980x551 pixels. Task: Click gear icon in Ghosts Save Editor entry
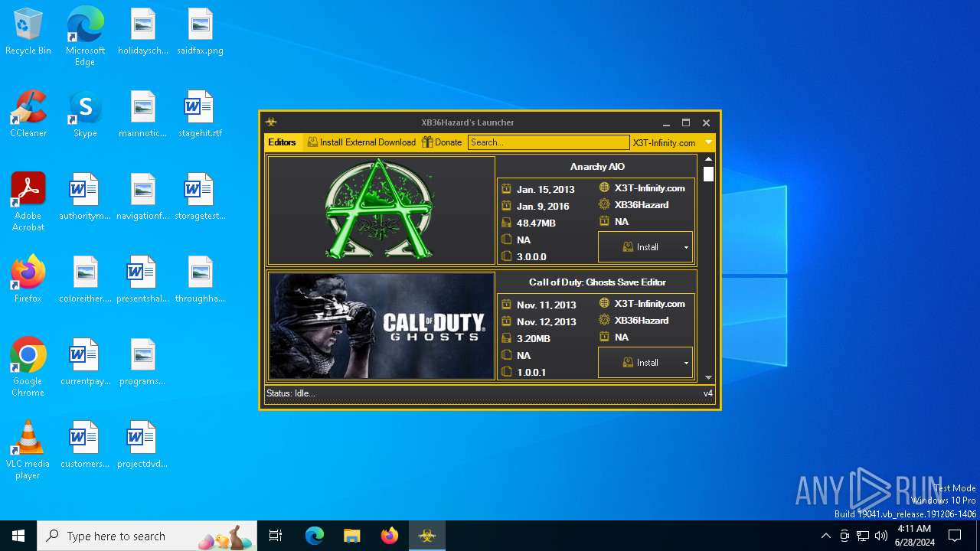tap(604, 320)
